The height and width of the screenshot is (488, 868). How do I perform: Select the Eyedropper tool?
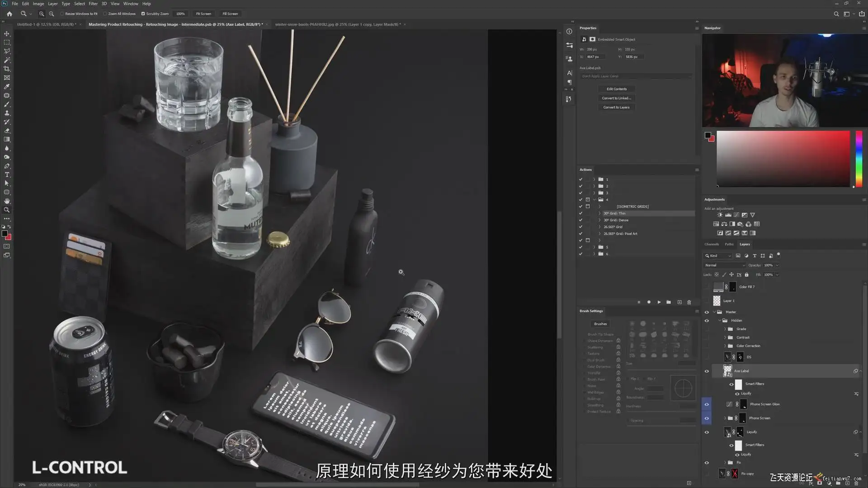[x=7, y=86]
